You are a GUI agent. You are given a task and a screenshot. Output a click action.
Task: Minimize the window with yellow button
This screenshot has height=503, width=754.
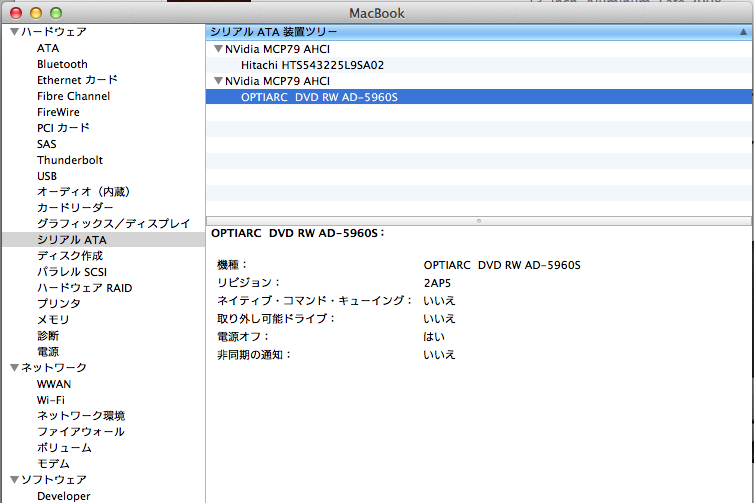tap(36, 13)
